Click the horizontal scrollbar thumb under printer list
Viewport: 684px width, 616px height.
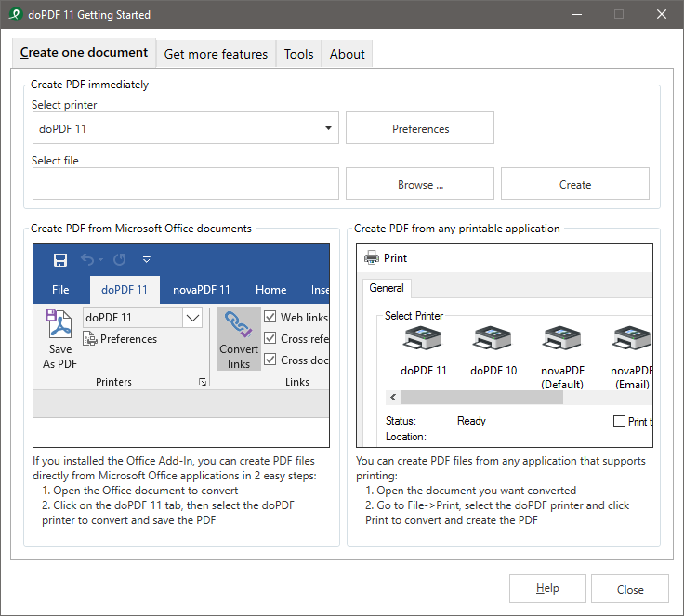[482, 397]
